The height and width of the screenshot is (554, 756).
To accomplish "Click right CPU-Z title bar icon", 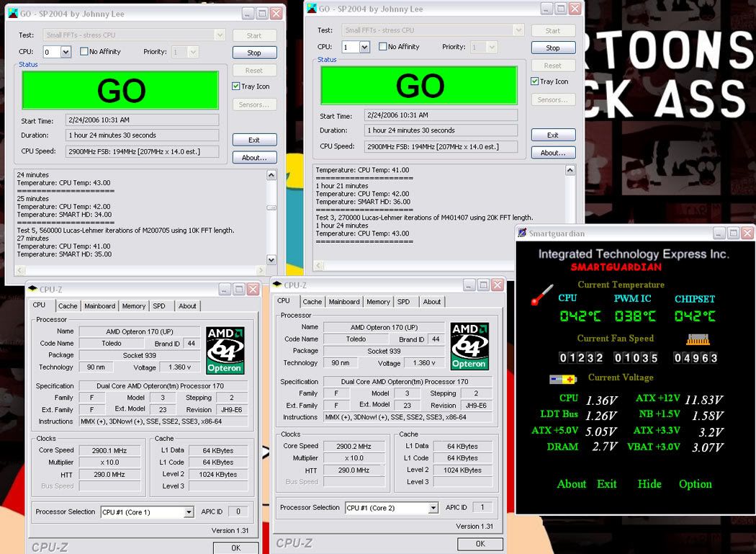I will (x=276, y=285).
